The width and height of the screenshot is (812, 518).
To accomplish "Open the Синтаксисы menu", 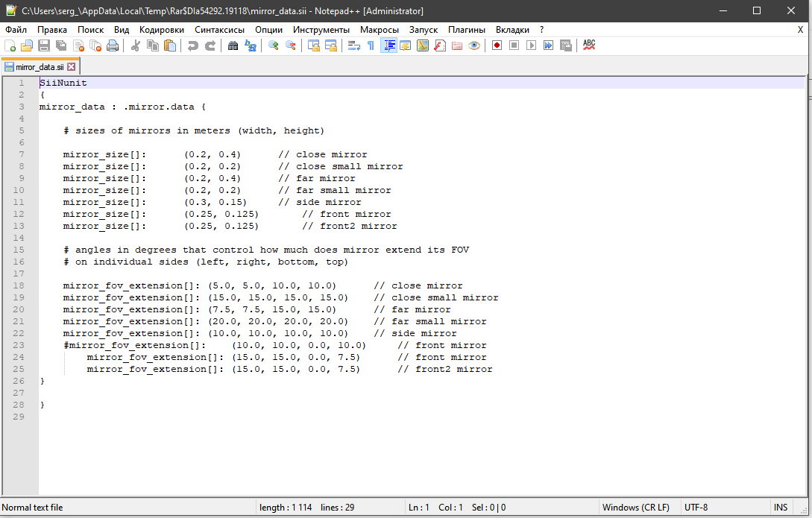I will click(x=219, y=30).
